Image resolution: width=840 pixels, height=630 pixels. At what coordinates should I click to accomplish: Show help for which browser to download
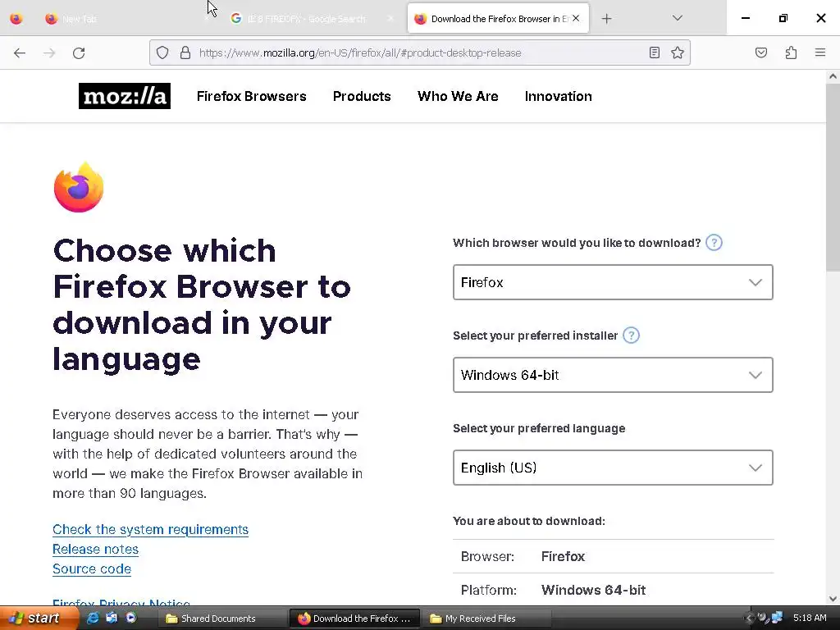[x=714, y=243]
